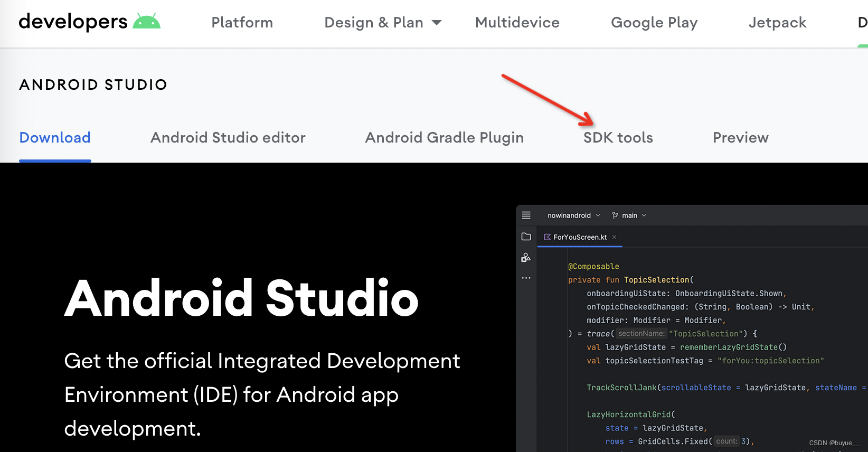Switch to Android Studio editor tab
This screenshot has width=868, height=452.
(x=228, y=138)
